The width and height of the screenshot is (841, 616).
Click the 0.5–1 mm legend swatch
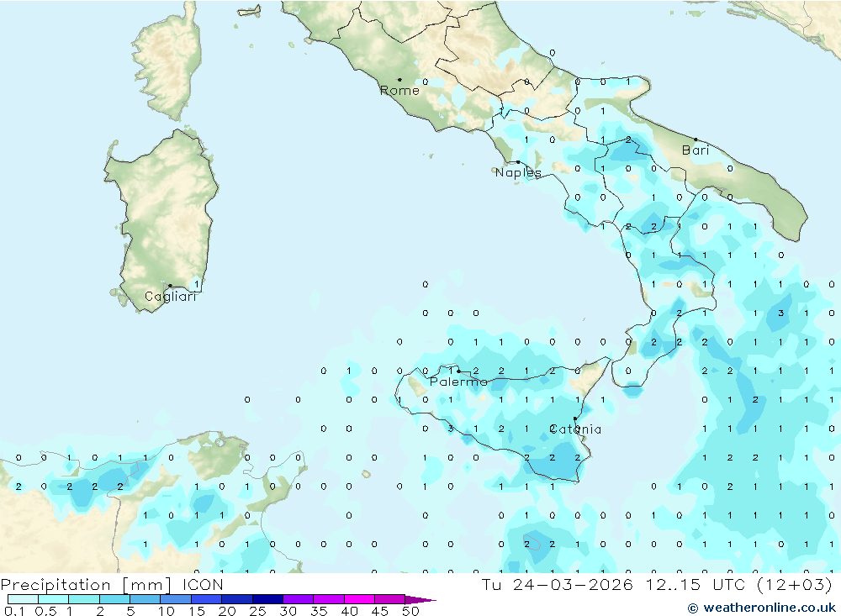54,599
